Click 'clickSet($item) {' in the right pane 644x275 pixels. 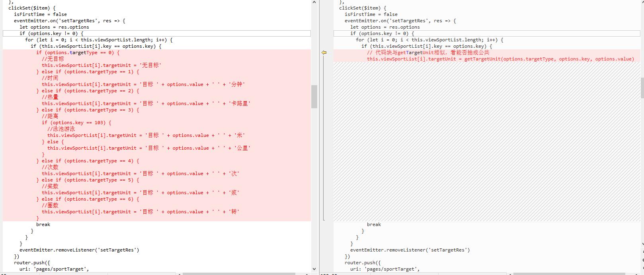click(363, 8)
